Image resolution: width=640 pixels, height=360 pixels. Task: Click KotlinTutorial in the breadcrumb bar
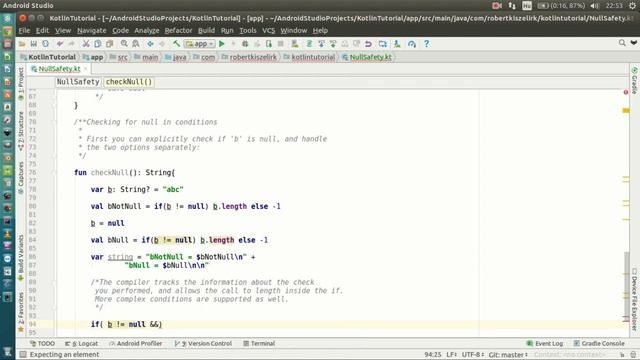pyautogui.click(x=48, y=57)
